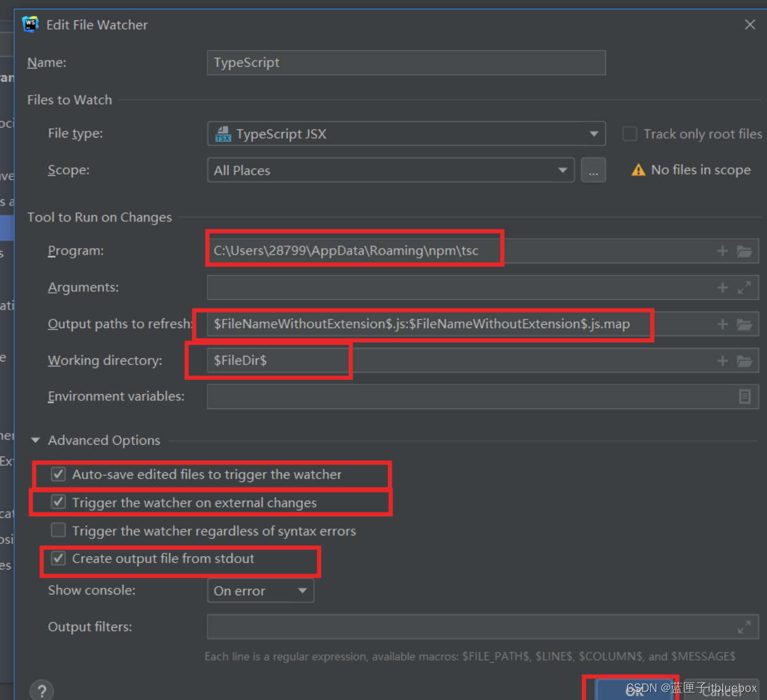Open the File type dropdown
Viewport: 767px width, 700px height.
pyautogui.click(x=406, y=134)
